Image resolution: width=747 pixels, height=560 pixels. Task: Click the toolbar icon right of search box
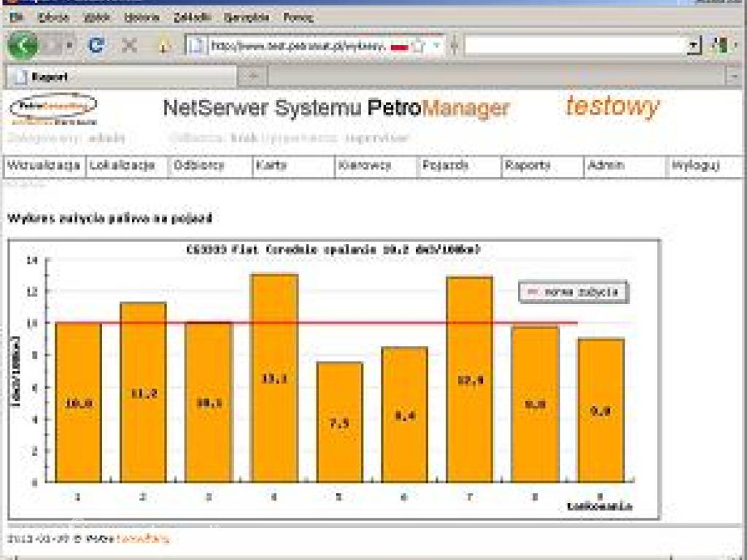coord(719,46)
